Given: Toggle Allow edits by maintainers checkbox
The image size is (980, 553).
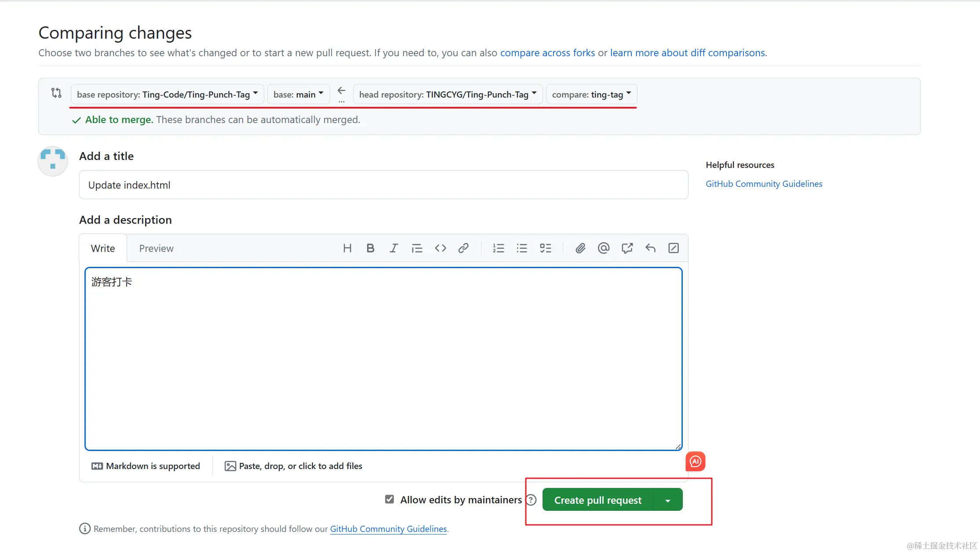Looking at the screenshot, I should (x=389, y=499).
